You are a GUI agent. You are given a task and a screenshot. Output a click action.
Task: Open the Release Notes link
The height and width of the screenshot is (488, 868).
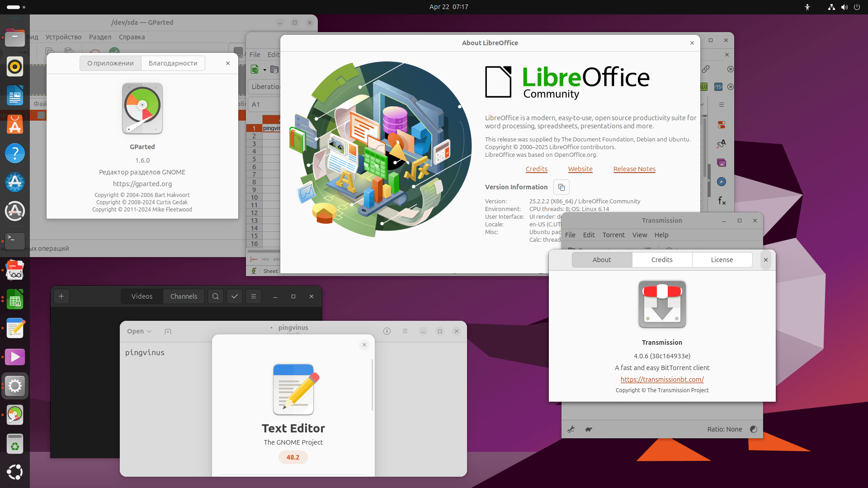coord(634,169)
